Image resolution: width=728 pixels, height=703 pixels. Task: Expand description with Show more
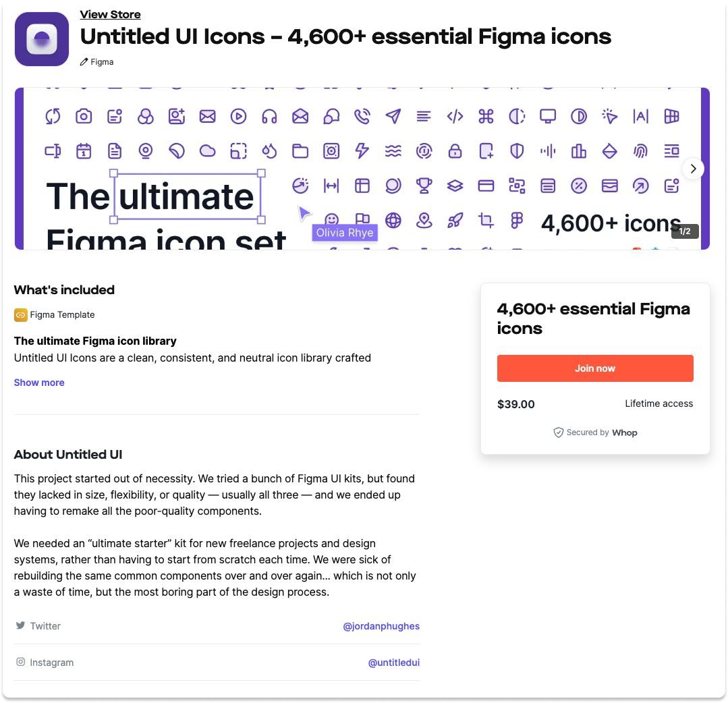point(39,383)
